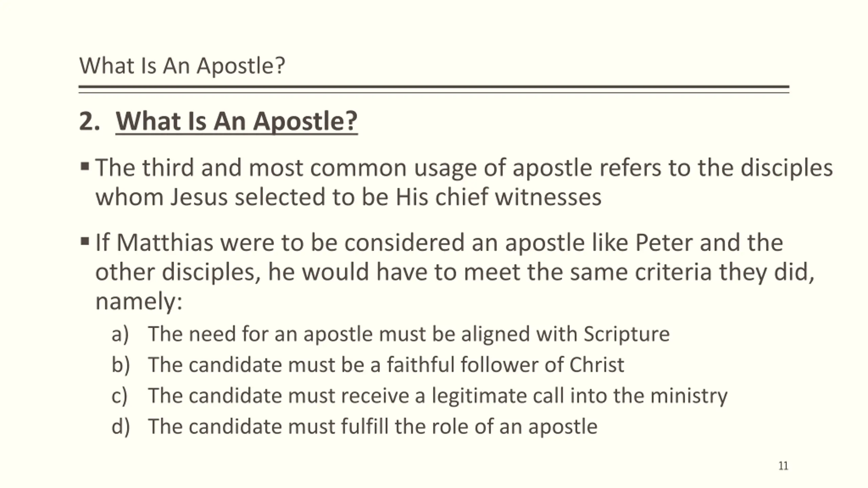Click the word 'namely:' ending the second bullet
Image resolution: width=868 pixels, height=488 pixels.
pos(139,302)
